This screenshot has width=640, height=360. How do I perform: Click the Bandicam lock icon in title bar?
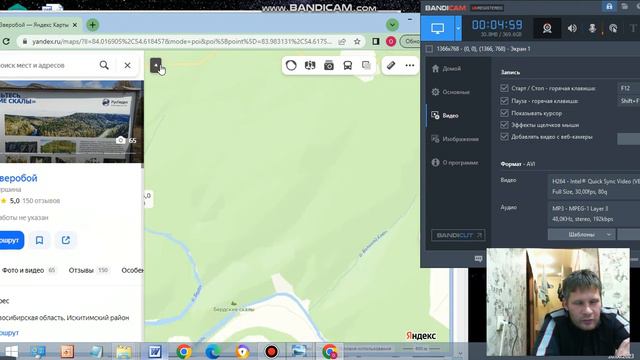point(609,7)
